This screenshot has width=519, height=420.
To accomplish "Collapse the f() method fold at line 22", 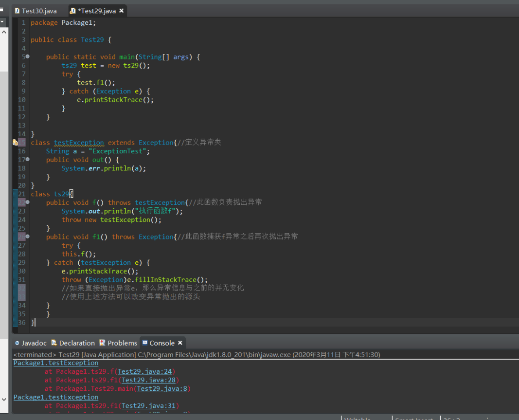I will (x=27, y=202).
